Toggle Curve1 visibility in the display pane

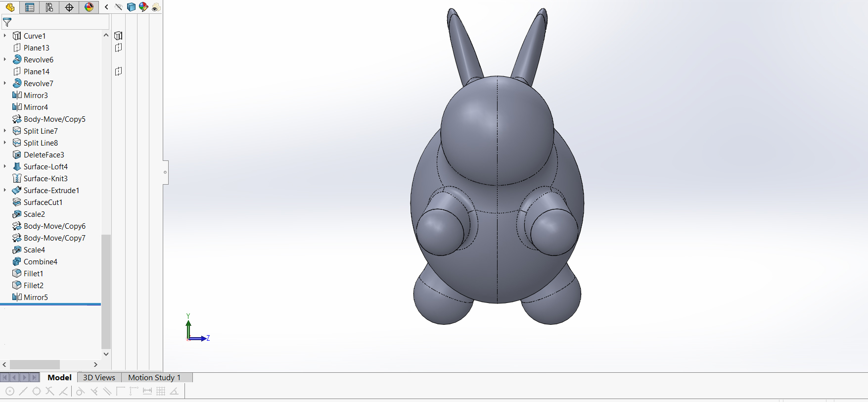[118, 36]
